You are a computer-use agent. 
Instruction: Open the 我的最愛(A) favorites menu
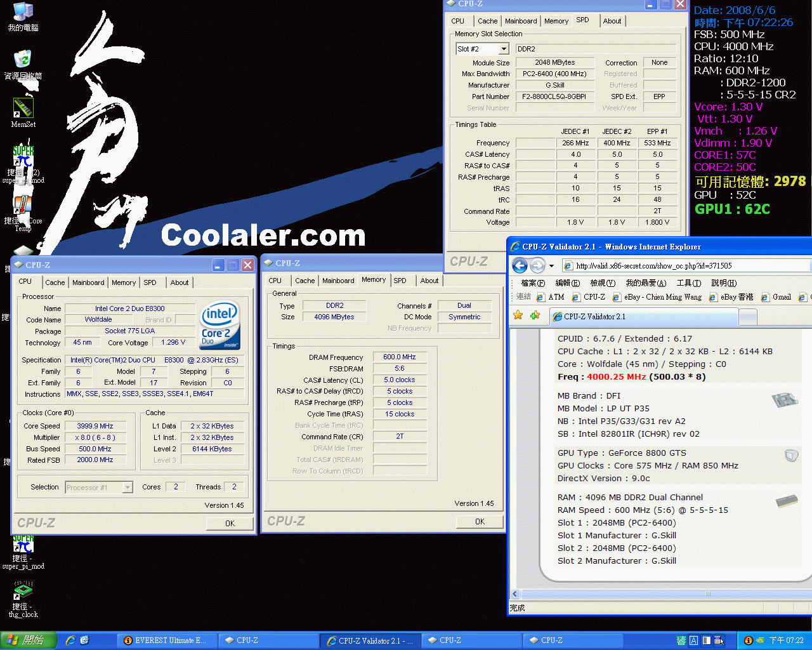[646, 283]
